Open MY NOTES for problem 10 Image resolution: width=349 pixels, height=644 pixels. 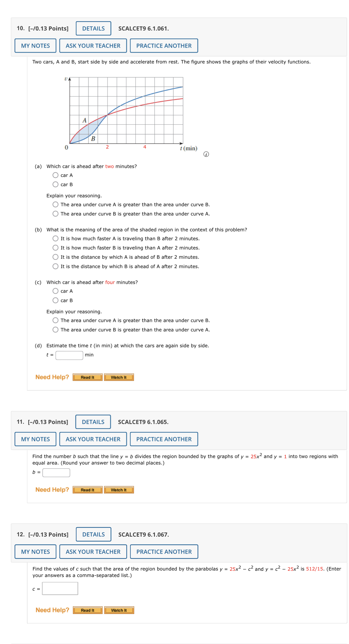pos(35,45)
